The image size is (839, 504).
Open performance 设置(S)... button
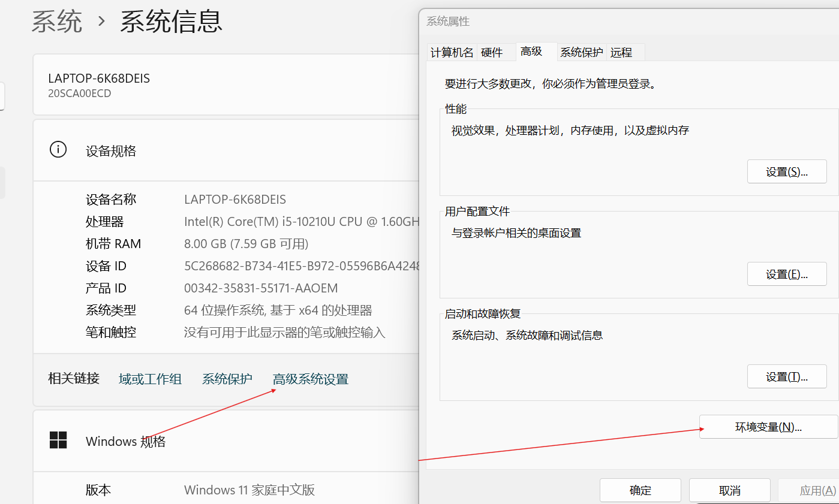coord(786,172)
